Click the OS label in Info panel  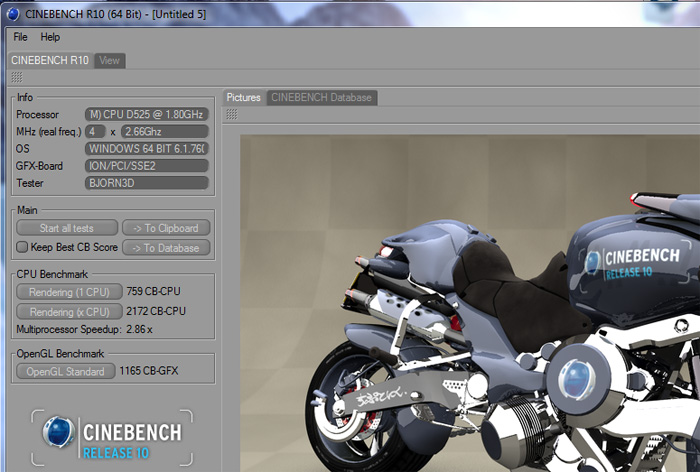click(x=22, y=149)
